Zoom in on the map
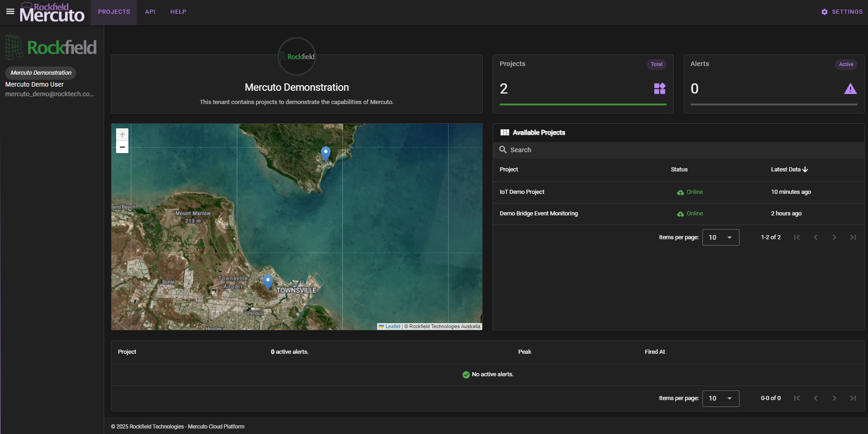 (x=122, y=134)
